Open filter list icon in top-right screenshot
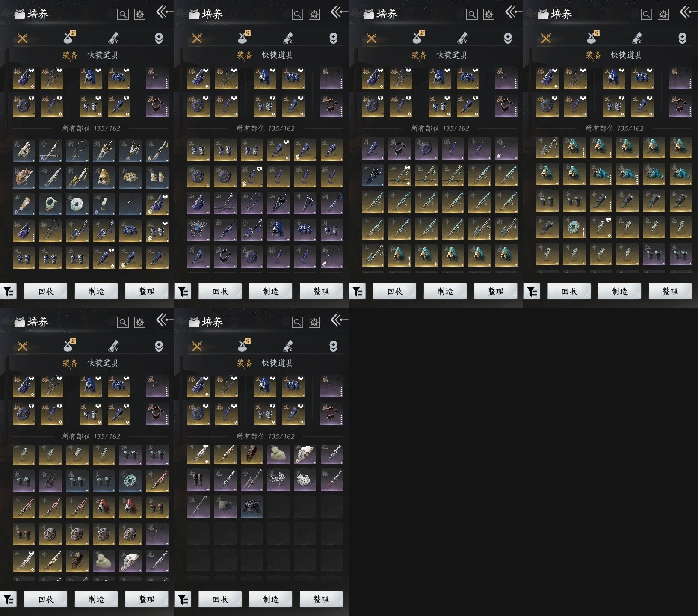This screenshot has width=698, height=616. 532,291
